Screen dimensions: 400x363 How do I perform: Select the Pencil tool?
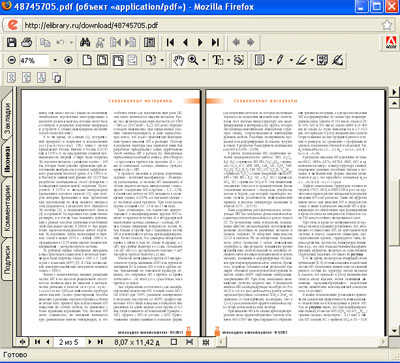(280, 60)
